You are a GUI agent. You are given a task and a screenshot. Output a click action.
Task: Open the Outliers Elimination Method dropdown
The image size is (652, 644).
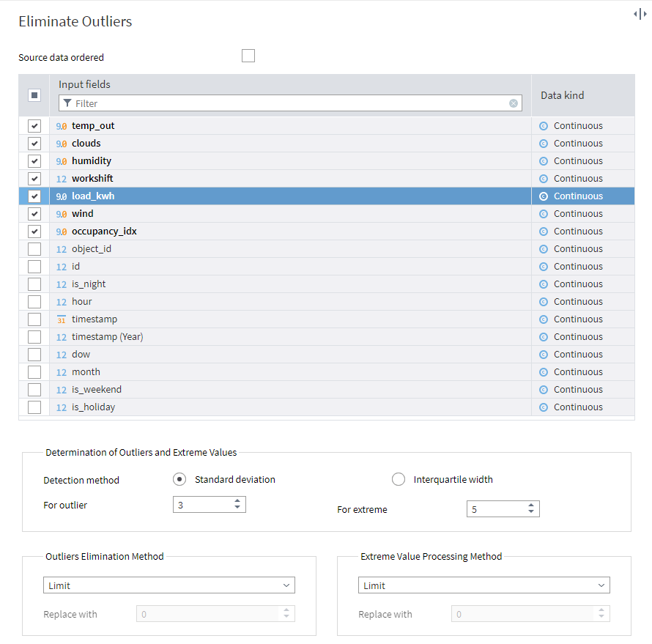[168, 585]
